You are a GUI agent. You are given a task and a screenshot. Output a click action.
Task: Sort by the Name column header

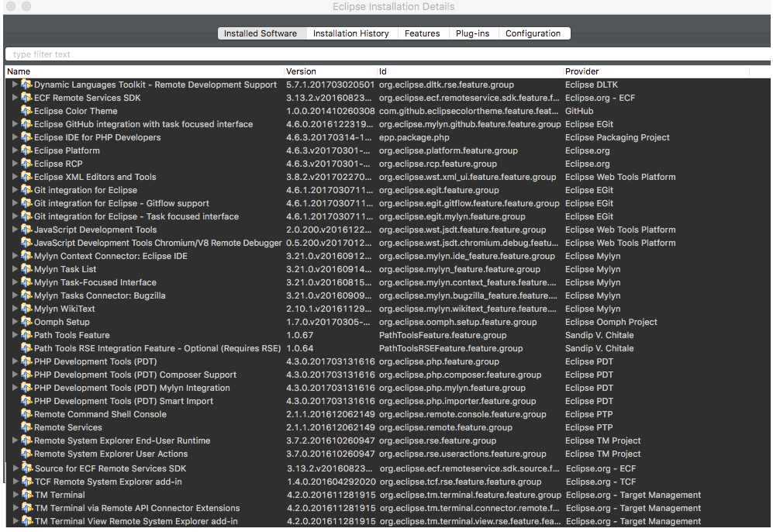click(144, 71)
